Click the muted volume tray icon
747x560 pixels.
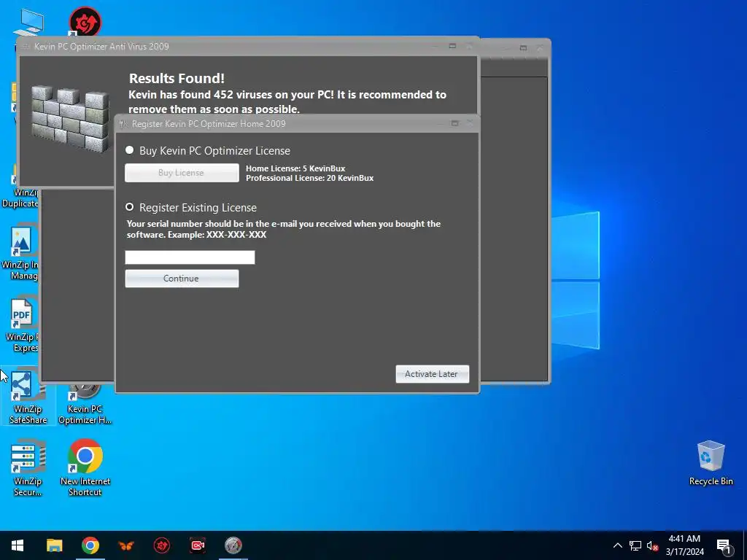coord(652,545)
